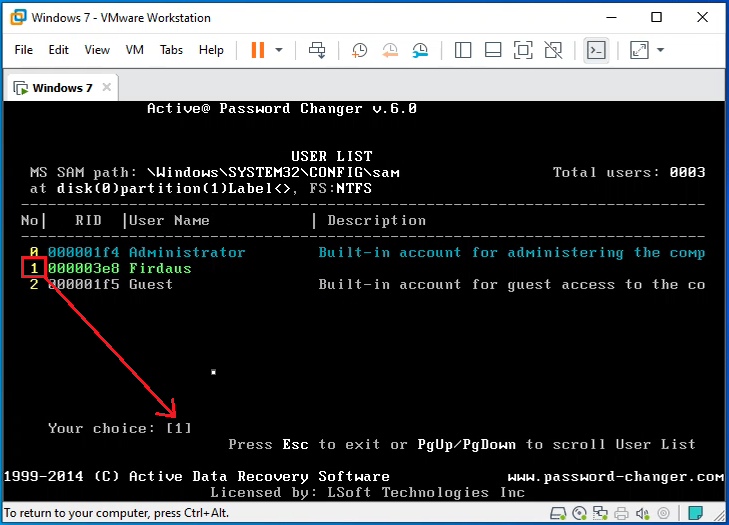
Task: Click the printer status icon
Action: tap(622, 513)
